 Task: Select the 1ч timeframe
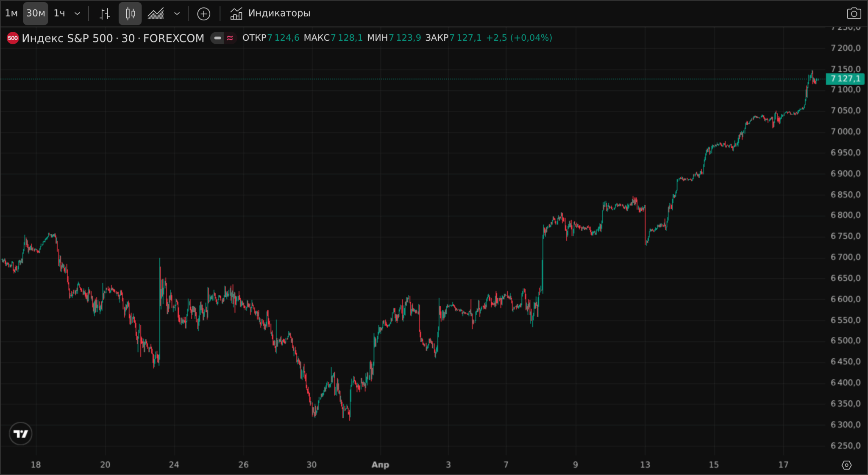[x=59, y=14]
